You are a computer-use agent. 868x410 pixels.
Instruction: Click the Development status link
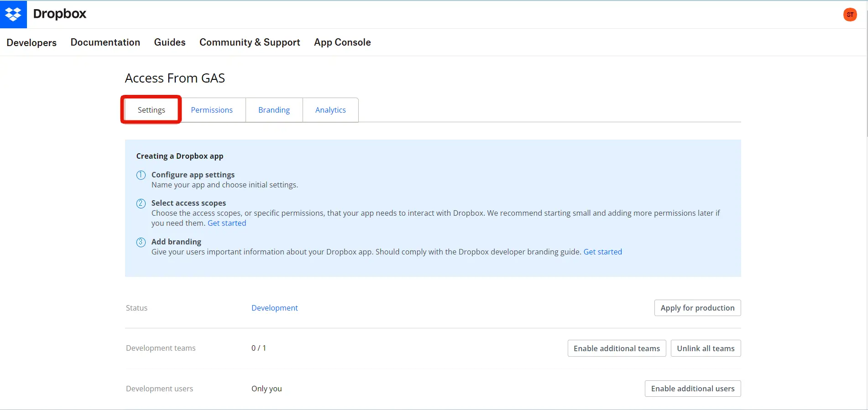(x=274, y=308)
